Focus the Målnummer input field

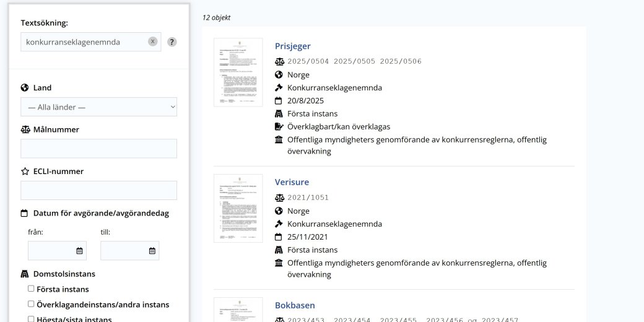98,149
